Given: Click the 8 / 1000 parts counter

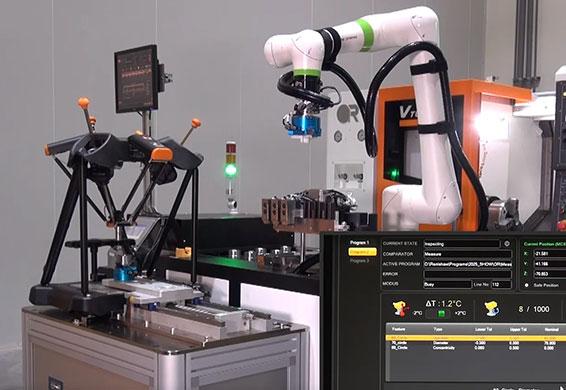Looking at the screenshot, I should pyautogui.click(x=534, y=309).
